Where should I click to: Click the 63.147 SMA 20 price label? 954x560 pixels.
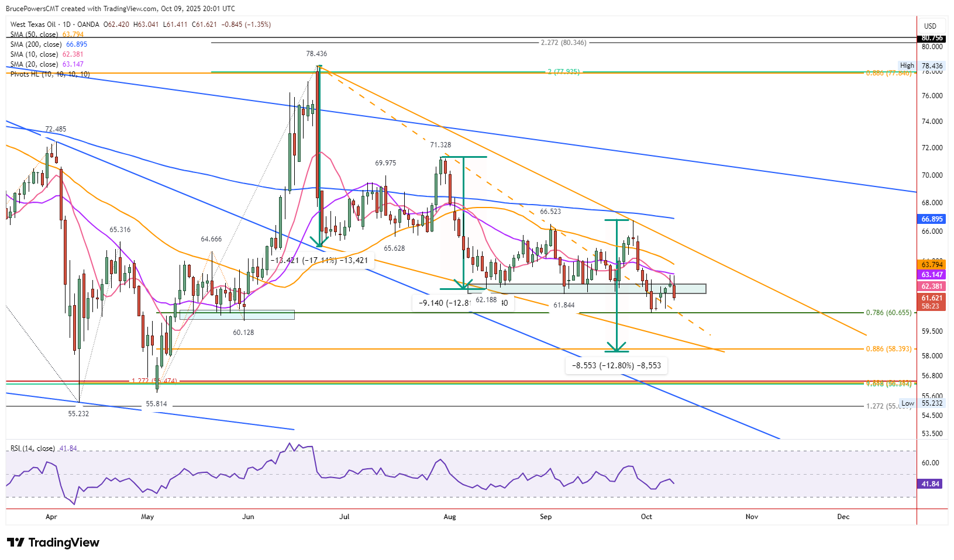932,275
